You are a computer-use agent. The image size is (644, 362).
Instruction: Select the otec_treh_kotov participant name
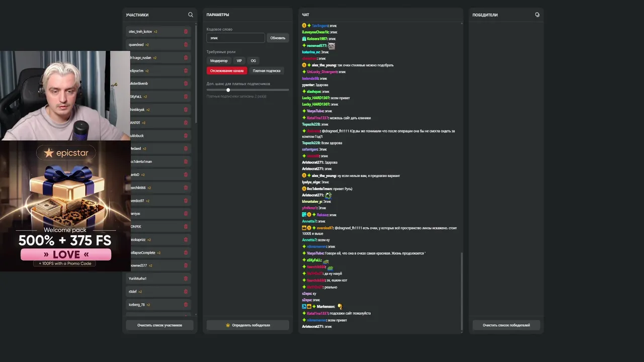click(x=140, y=32)
